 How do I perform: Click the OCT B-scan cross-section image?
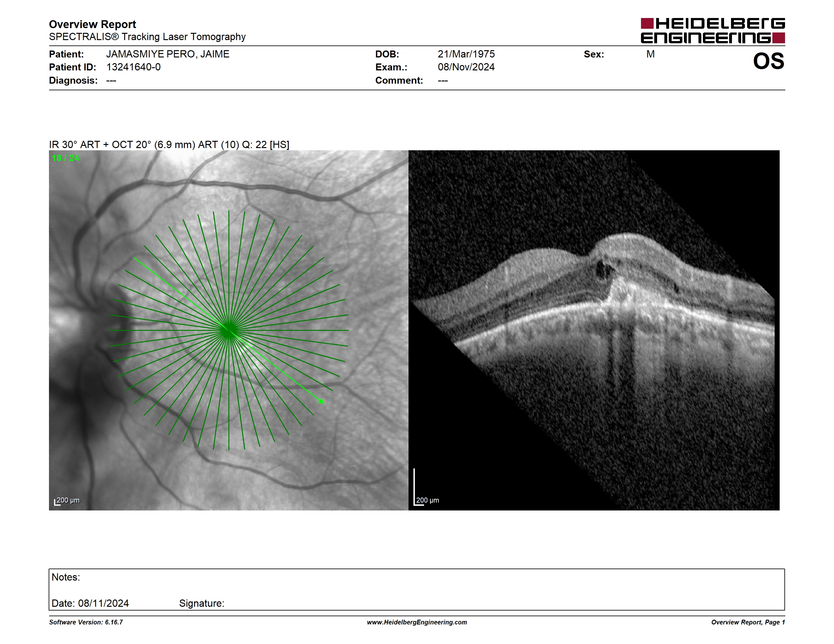pos(594,330)
